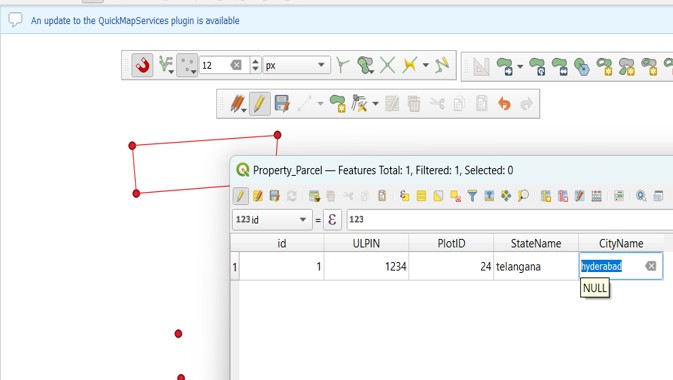673x380 pixels.
Task: Save edits in attribute table toolbar
Action: click(275, 196)
